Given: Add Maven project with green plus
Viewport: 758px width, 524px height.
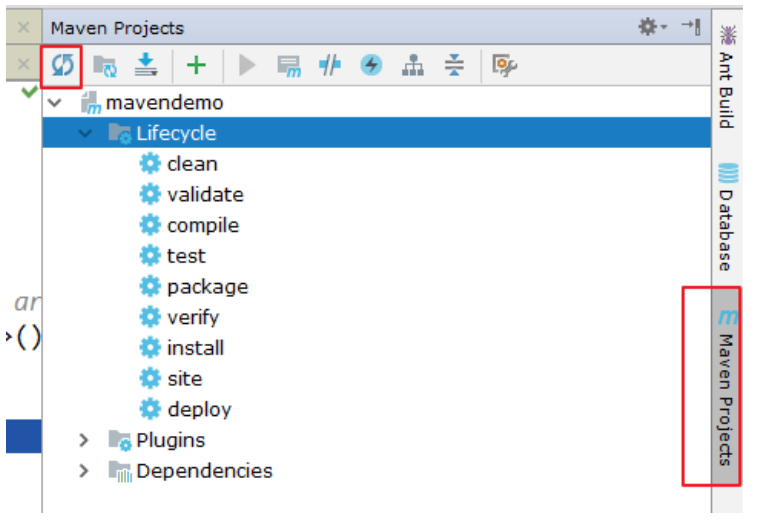Looking at the screenshot, I should pyautogui.click(x=196, y=65).
